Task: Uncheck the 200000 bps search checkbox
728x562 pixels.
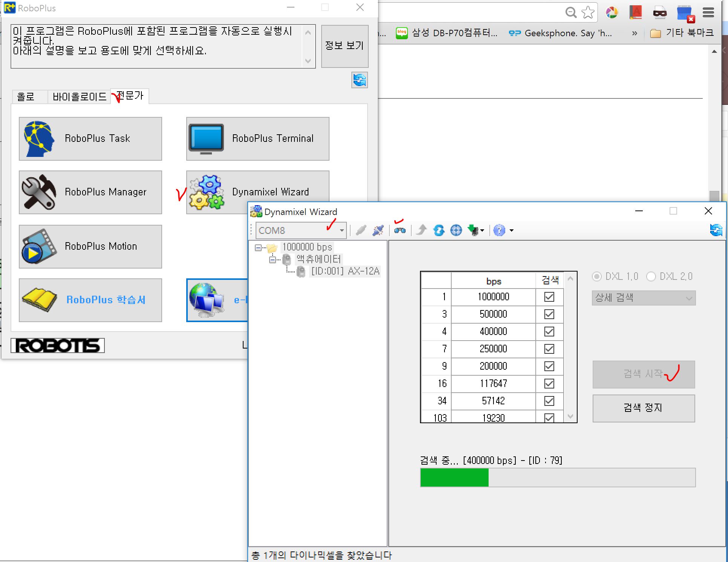Action: [x=549, y=366]
